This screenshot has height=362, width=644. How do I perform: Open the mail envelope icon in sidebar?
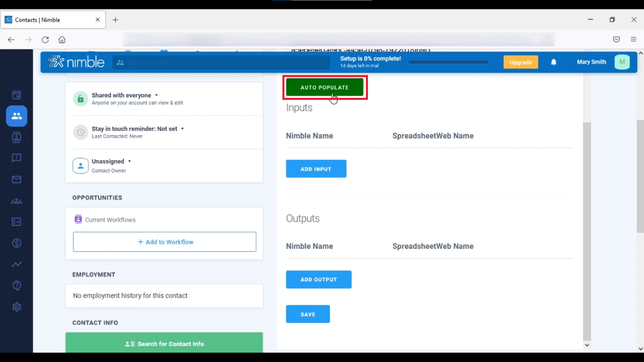[16, 180]
